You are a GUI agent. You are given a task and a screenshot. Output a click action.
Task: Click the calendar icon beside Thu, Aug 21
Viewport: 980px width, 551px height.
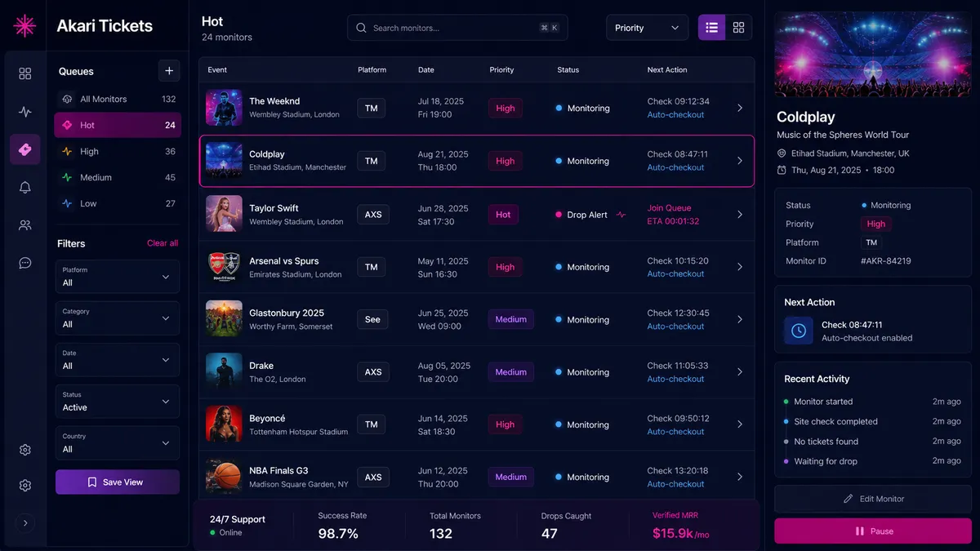[782, 171]
